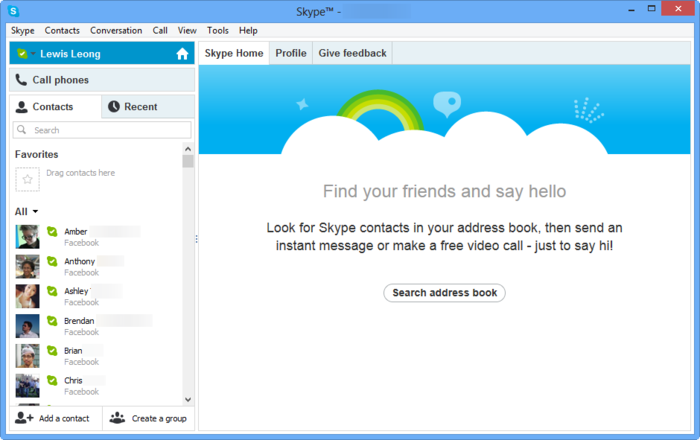Expand the All contacts filter dropdown
Screen dimensions: 700x440
(x=35, y=212)
